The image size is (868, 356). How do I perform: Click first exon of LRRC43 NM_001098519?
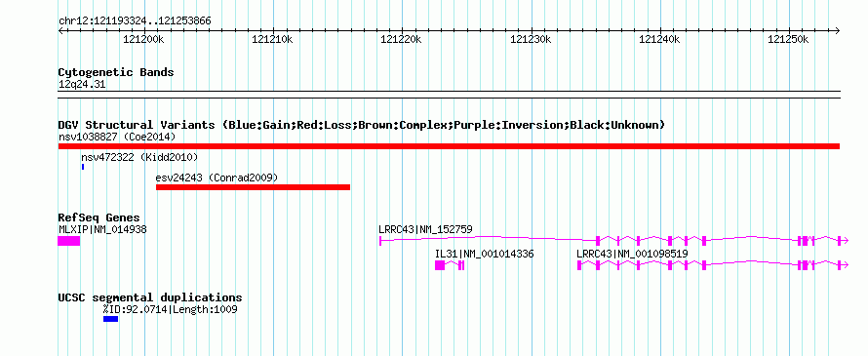[x=579, y=265]
